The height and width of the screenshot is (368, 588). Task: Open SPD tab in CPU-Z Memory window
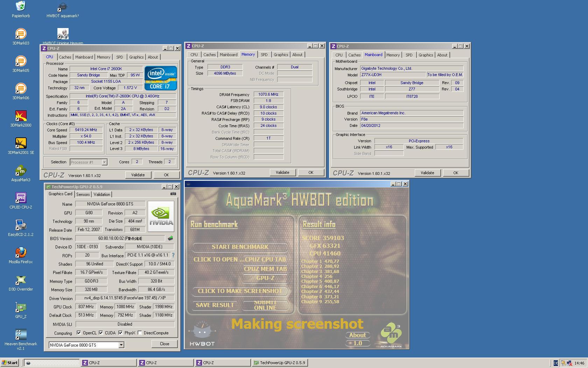tap(264, 55)
